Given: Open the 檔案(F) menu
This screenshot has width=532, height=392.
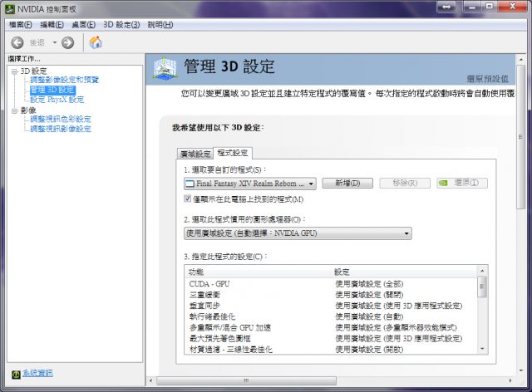Looking at the screenshot, I should tap(20, 25).
